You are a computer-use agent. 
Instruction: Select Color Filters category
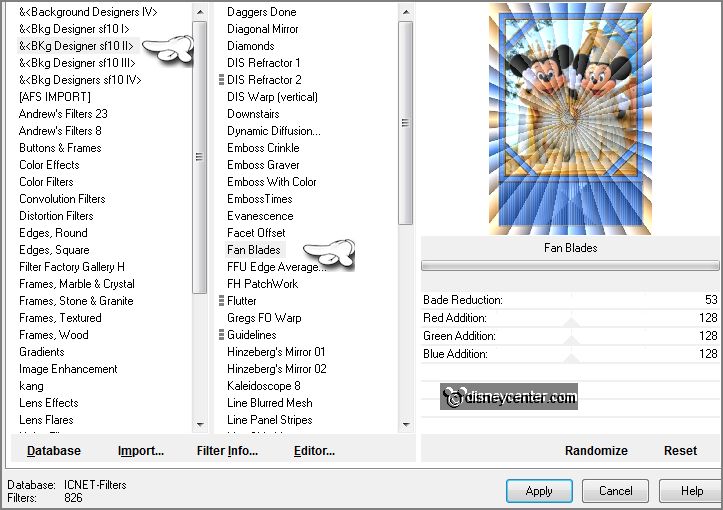[x=46, y=182]
